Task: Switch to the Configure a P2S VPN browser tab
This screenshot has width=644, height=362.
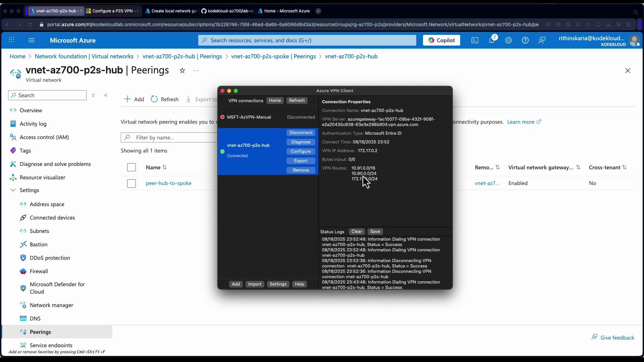Action: (113, 11)
